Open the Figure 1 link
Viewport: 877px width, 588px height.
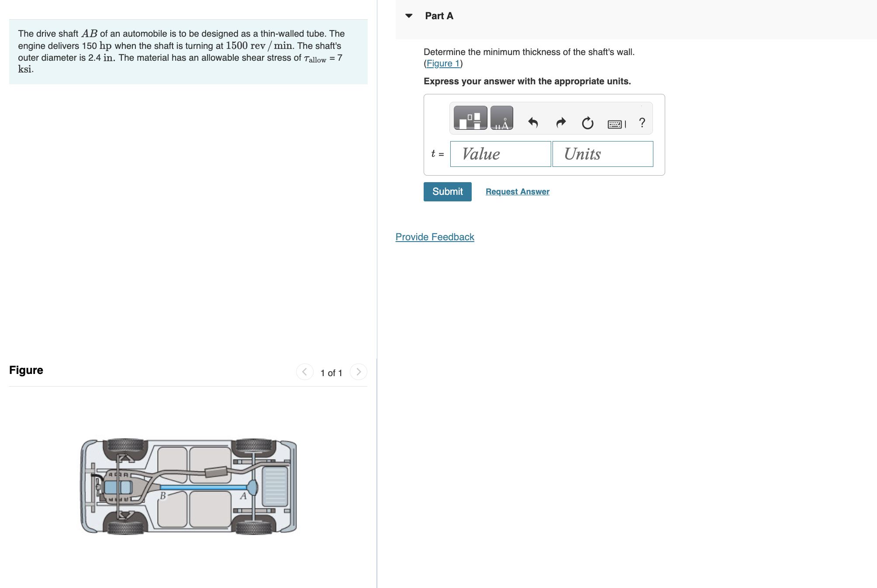pyautogui.click(x=443, y=64)
